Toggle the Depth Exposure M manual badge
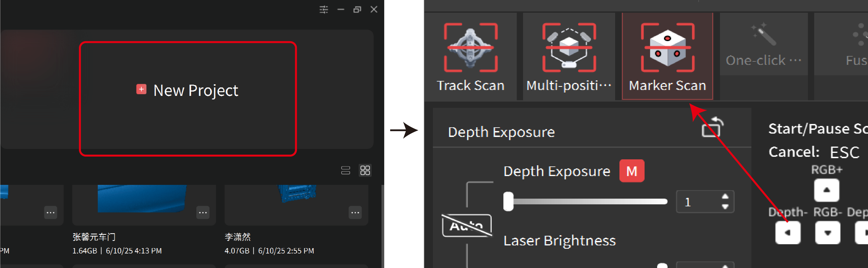The height and width of the screenshot is (268, 868). [x=632, y=171]
